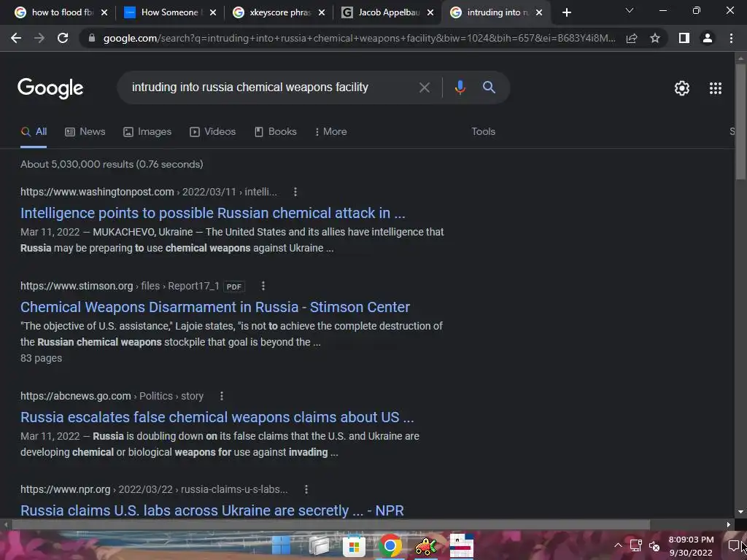Open the notification center icon

click(734, 545)
